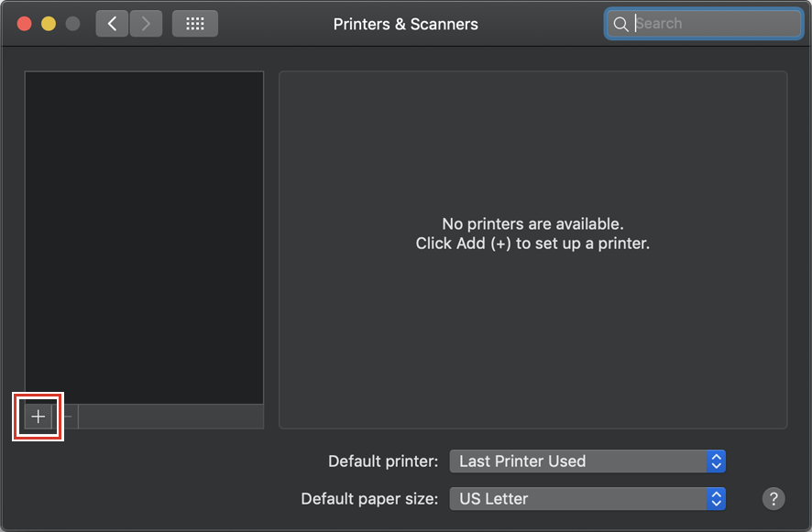Click the No printers are available message area
This screenshot has height=532, width=812.
[x=532, y=234]
